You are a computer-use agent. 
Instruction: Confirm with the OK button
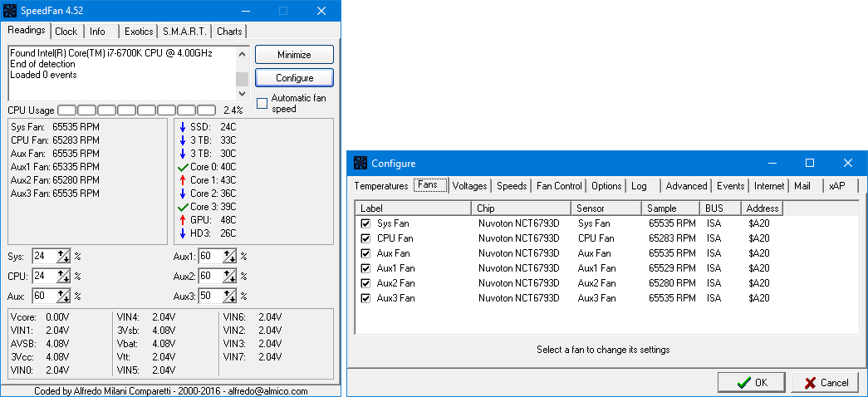pyautogui.click(x=752, y=383)
